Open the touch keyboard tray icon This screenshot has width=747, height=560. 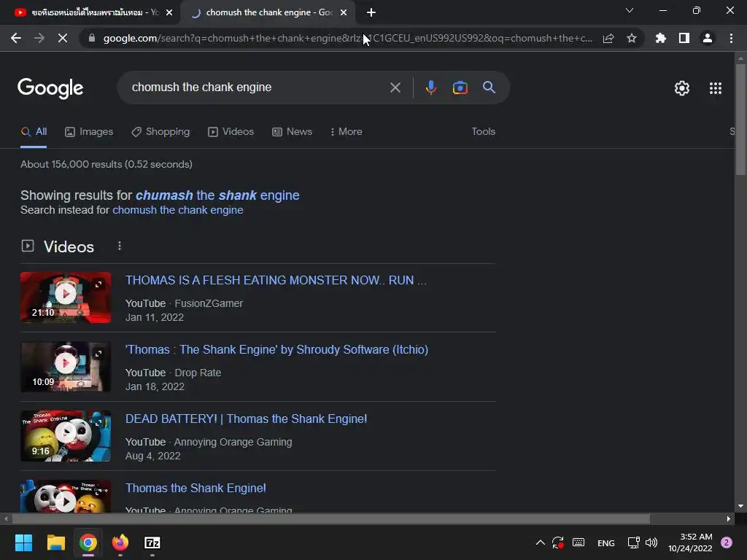pyautogui.click(x=578, y=542)
